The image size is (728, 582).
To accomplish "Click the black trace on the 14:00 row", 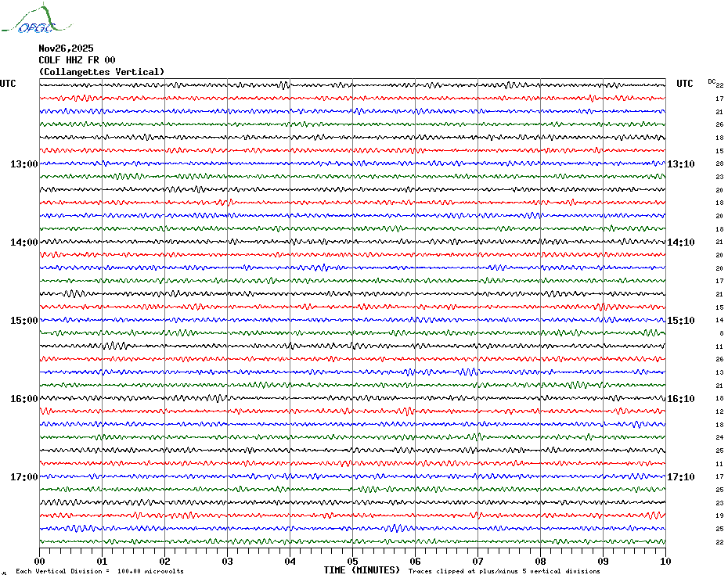I will (x=353, y=242).
